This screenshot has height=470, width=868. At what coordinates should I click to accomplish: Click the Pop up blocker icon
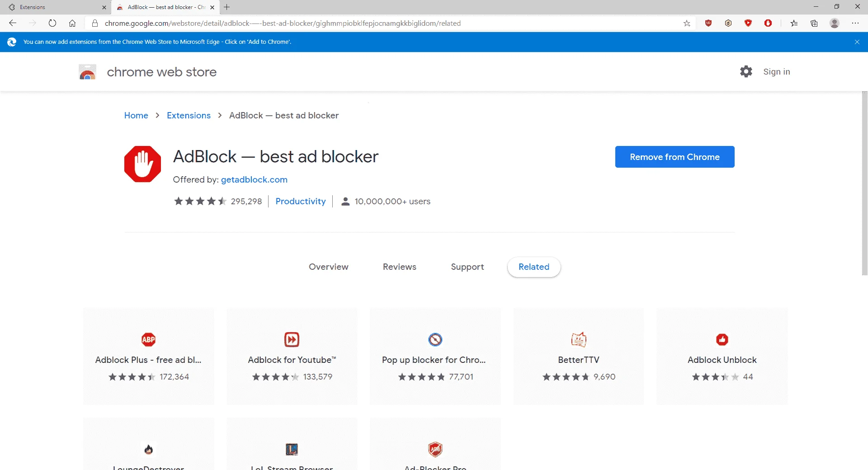tap(435, 339)
